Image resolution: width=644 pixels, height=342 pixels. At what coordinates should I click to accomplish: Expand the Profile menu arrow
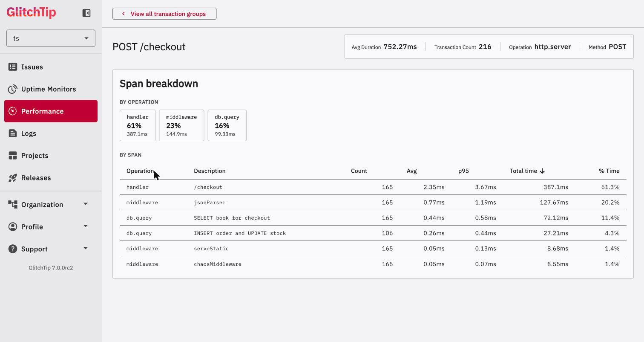point(86,226)
